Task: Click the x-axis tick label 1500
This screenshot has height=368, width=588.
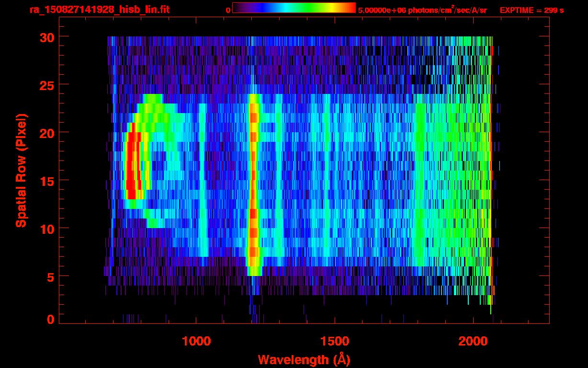Action: click(x=335, y=341)
